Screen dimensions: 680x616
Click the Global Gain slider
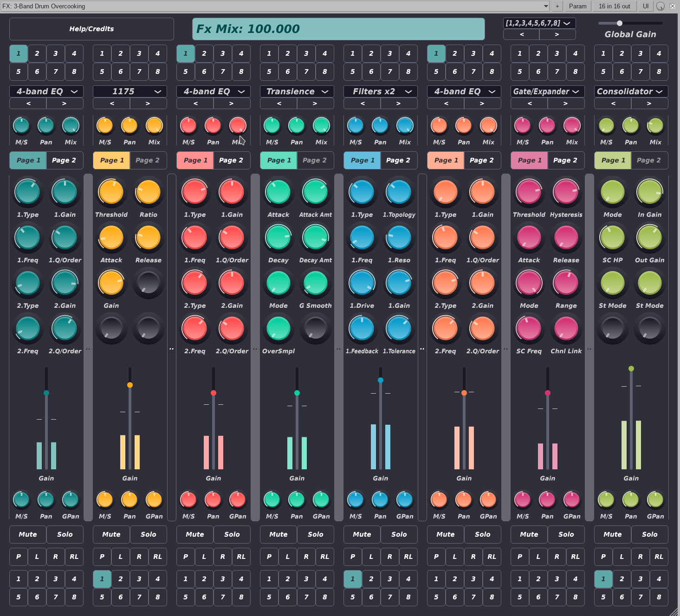630,23
